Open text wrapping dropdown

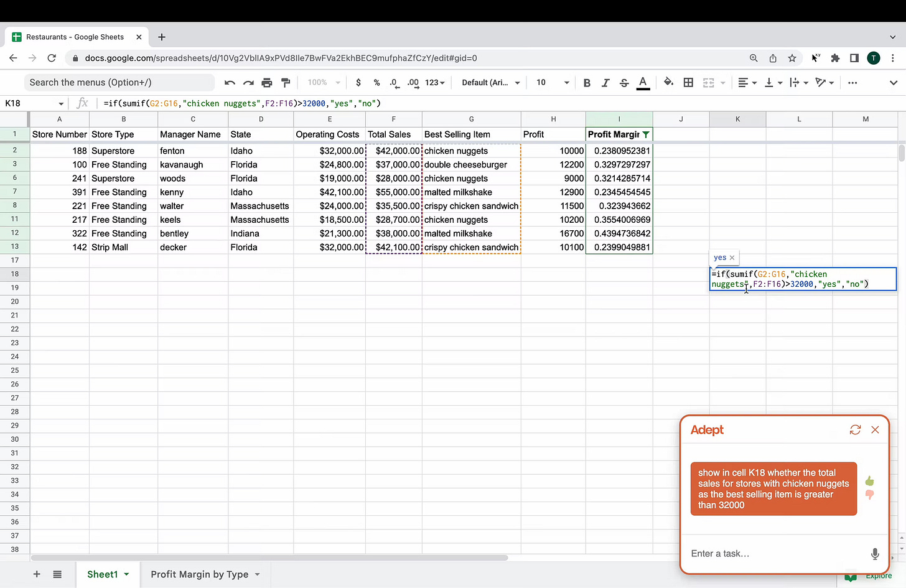[798, 82]
